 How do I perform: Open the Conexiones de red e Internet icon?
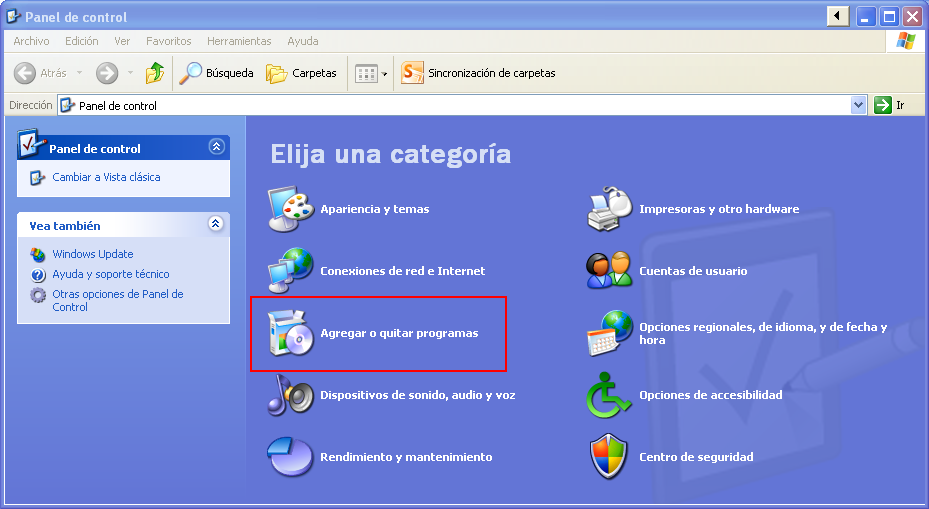point(291,271)
